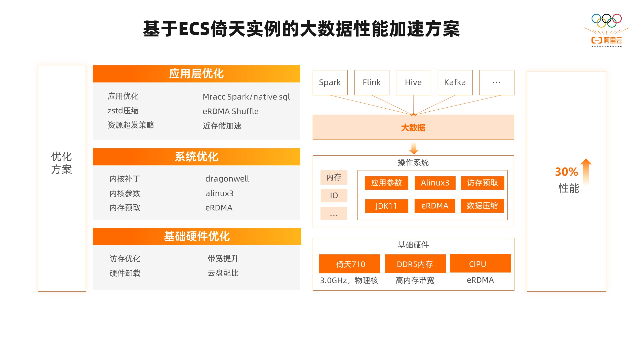Click the 优化方案 panel label
644x362 pixels.
click(62, 163)
